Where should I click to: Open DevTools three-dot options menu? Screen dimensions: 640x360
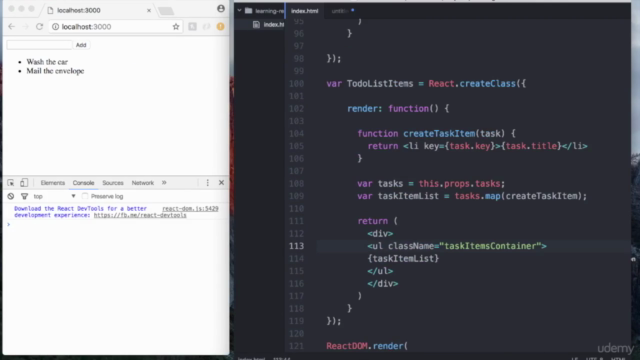click(x=207, y=183)
